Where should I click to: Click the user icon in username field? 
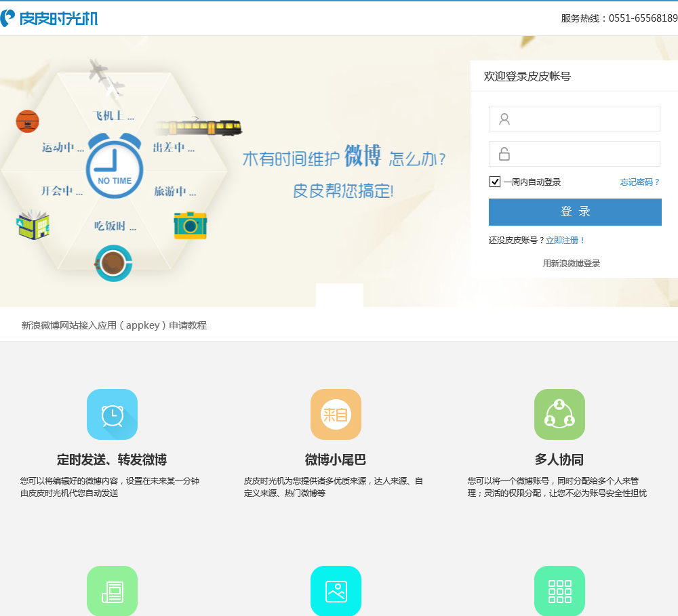click(504, 119)
